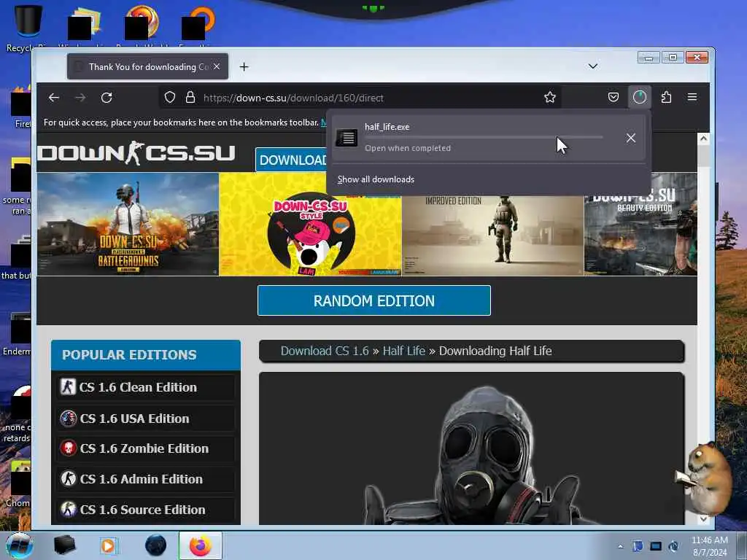Click the network icon in system tray
This screenshot has height=560, width=747.
point(656,546)
